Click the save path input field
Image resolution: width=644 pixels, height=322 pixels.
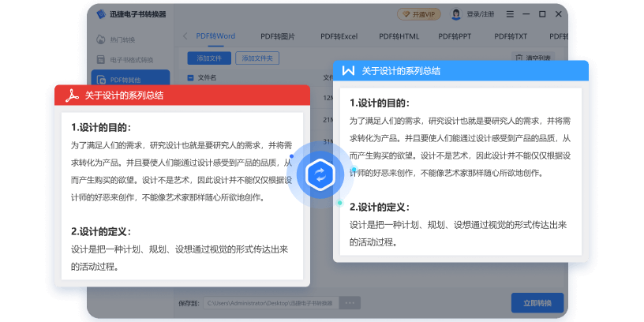coord(270,302)
